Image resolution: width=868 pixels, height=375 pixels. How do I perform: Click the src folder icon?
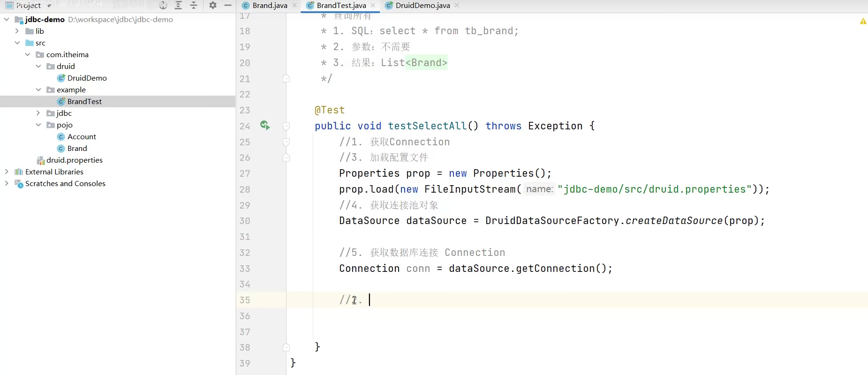[30, 43]
